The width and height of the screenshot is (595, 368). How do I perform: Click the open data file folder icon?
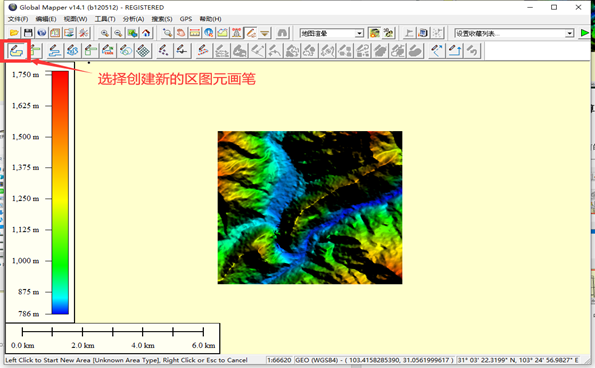pos(14,33)
